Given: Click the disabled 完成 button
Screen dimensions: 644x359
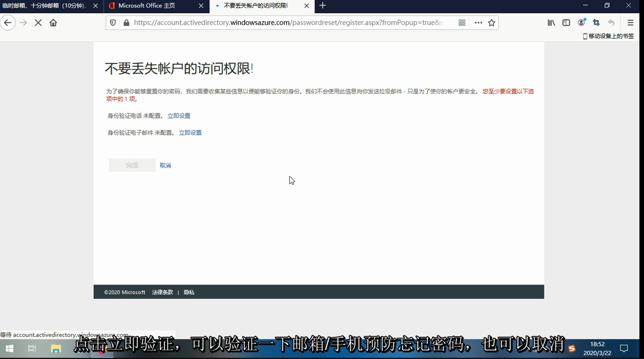Looking at the screenshot, I should tap(132, 165).
